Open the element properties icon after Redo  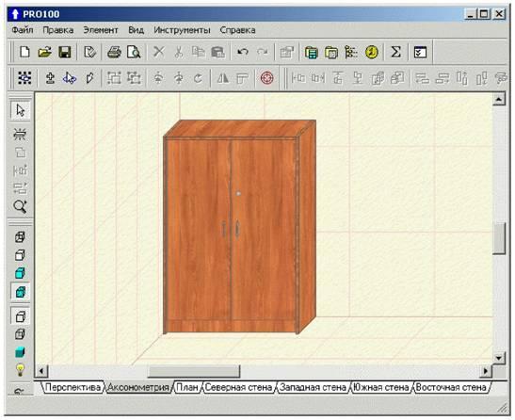(287, 52)
